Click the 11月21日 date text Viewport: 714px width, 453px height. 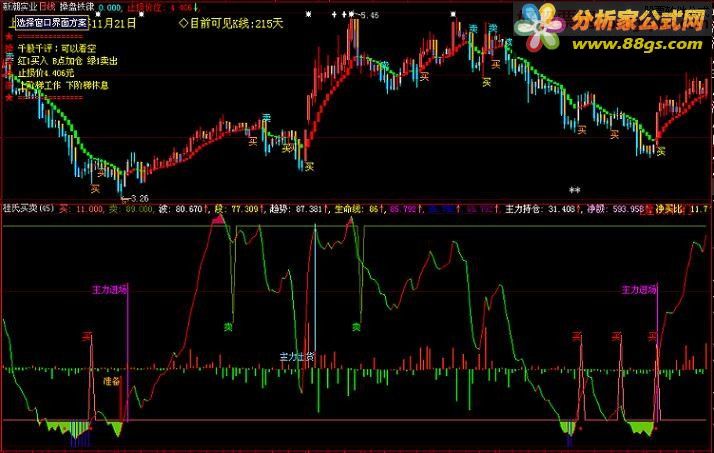pyautogui.click(x=114, y=23)
